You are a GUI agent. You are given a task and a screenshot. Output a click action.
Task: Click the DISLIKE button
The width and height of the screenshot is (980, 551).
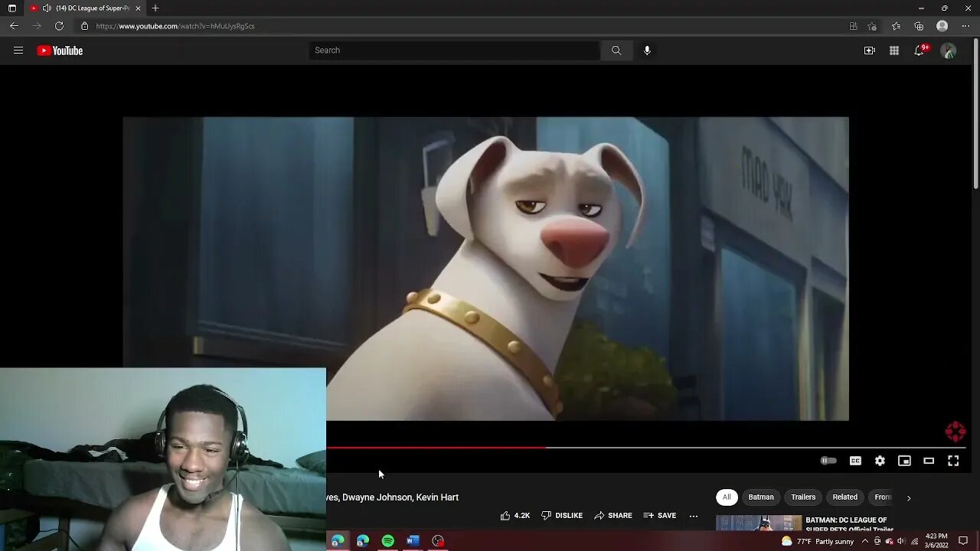(x=562, y=516)
